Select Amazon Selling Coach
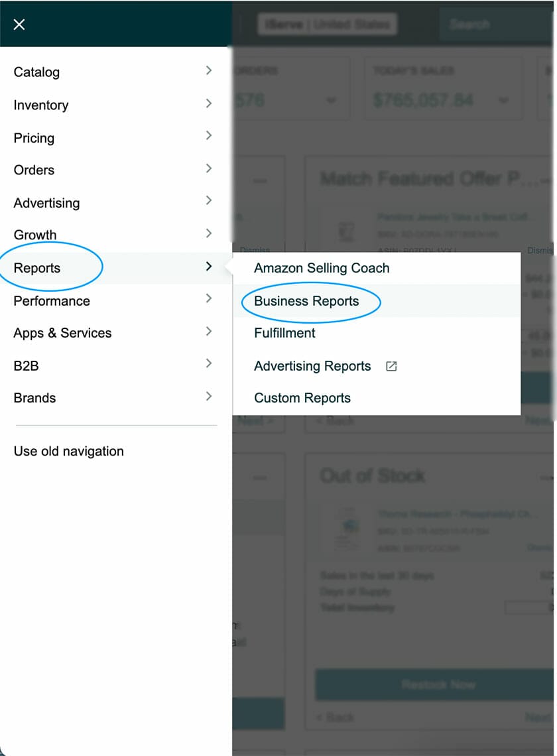557x756 pixels. [322, 268]
